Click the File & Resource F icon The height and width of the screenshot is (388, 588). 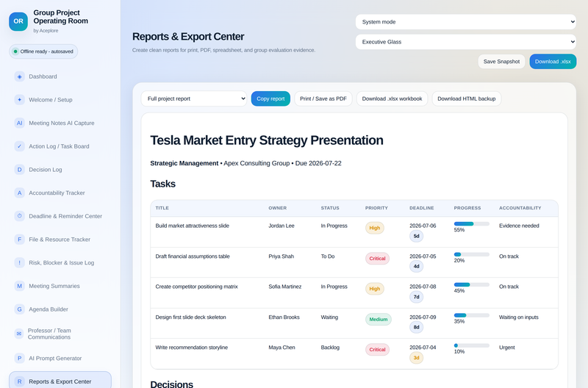(x=20, y=239)
